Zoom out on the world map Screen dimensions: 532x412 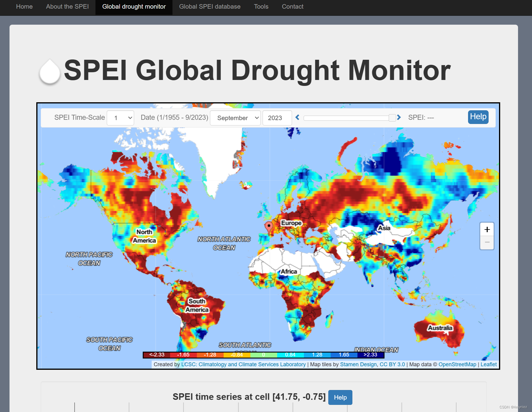pos(487,243)
